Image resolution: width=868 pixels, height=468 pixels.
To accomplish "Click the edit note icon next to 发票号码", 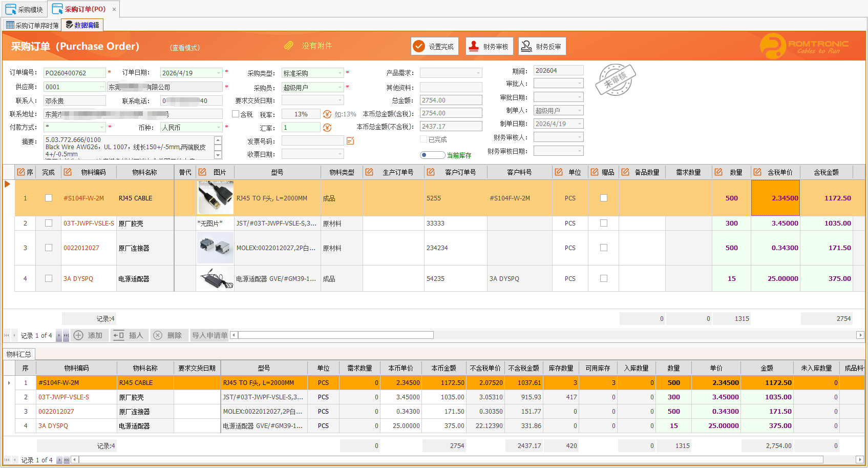I will click(350, 140).
